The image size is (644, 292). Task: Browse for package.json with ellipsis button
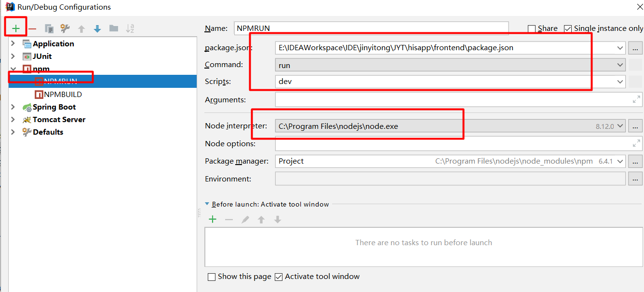point(635,48)
